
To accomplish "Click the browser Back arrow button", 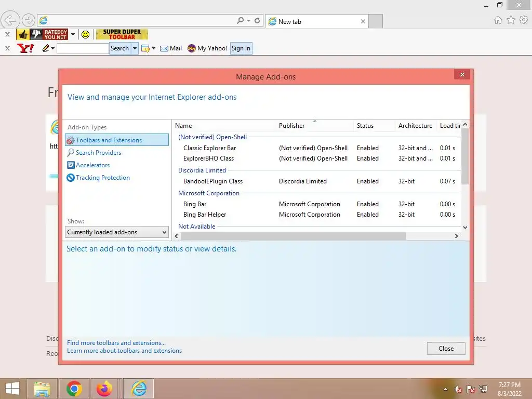I will [x=10, y=20].
